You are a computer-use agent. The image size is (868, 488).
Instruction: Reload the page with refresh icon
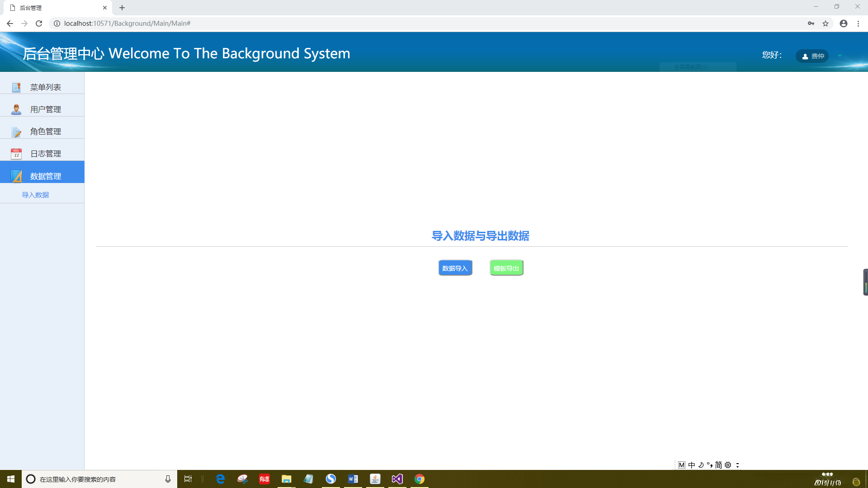pyautogui.click(x=39, y=23)
